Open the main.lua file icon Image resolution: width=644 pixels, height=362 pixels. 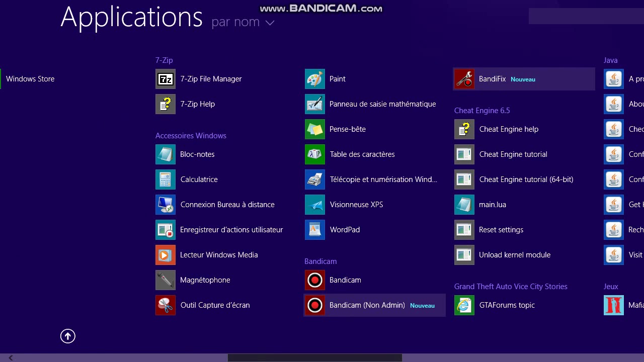(x=464, y=205)
